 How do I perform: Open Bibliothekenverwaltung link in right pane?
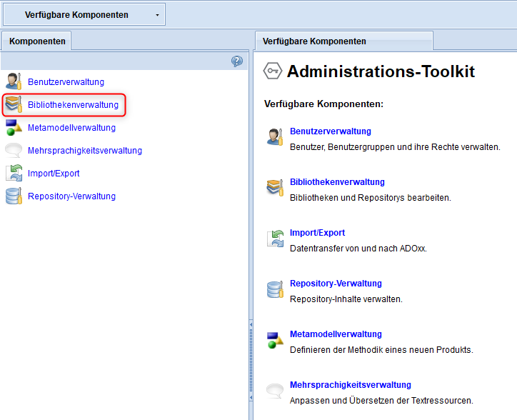tap(337, 182)
